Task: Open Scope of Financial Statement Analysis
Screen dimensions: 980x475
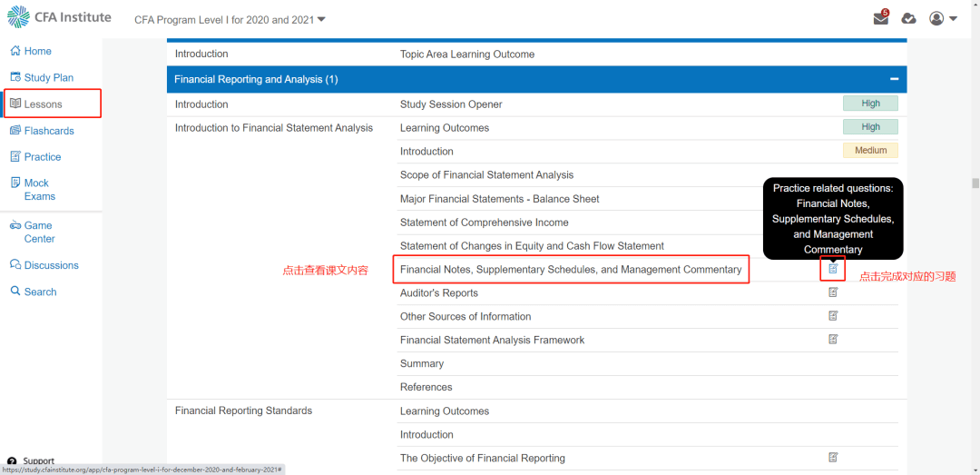Action: tap(486, 175)
